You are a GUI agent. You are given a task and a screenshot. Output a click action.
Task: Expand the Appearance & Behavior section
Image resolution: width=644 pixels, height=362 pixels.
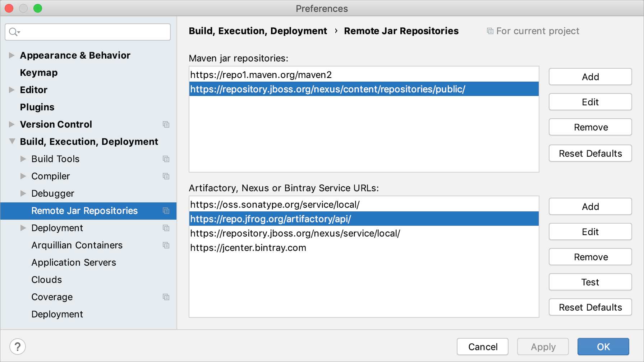tap(12, 55)
